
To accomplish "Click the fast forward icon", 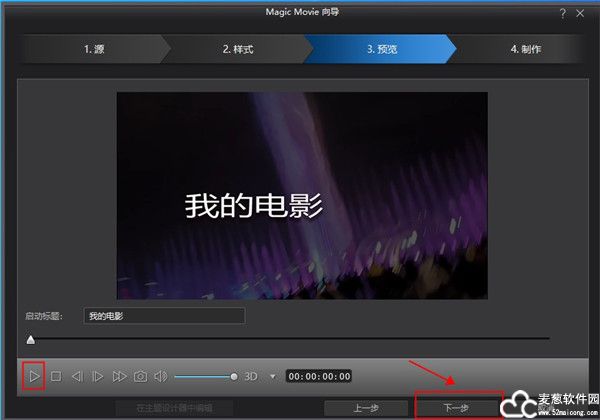I will click(119, 376).
